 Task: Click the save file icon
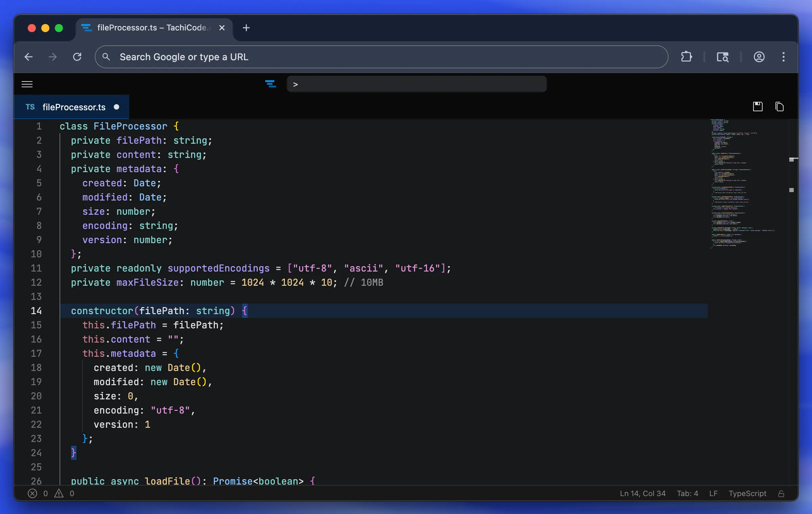(758, 107)
